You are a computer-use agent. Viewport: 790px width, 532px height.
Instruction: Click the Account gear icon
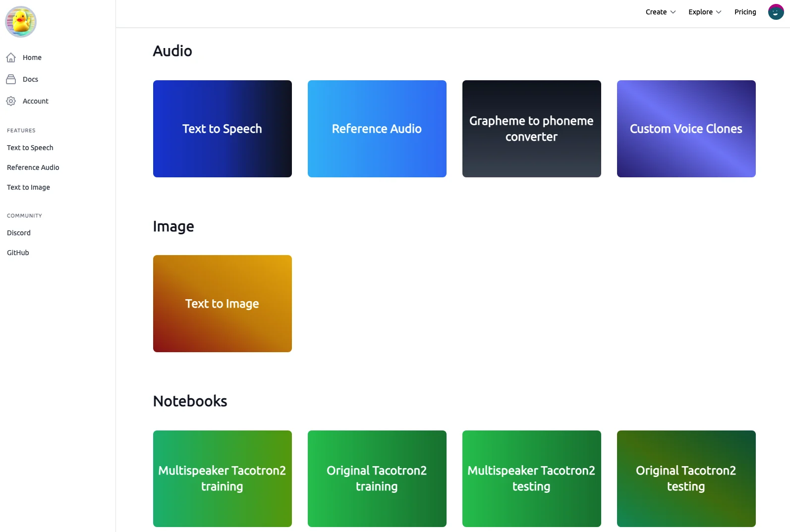[x=11, y=101]
